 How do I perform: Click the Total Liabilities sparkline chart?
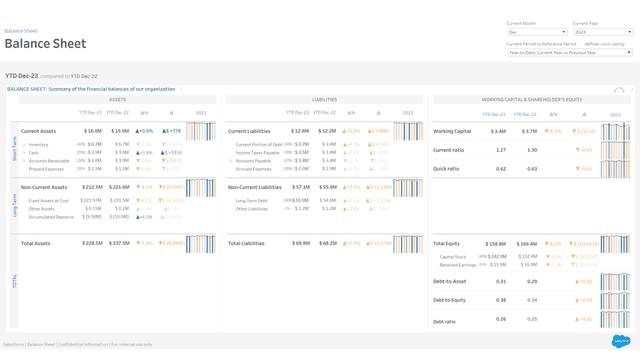click(408, 243)
